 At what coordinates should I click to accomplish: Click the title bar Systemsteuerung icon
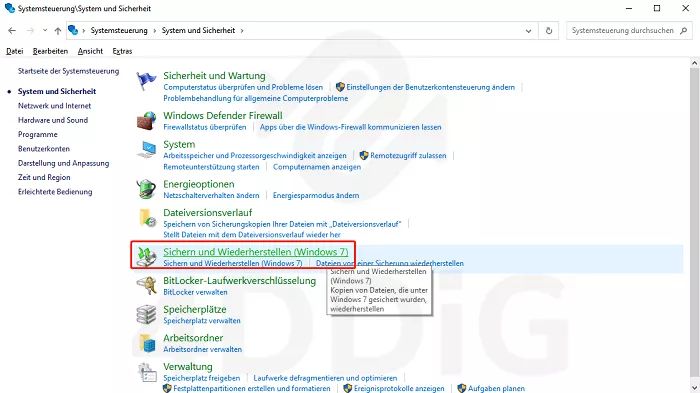pos(10,8)
